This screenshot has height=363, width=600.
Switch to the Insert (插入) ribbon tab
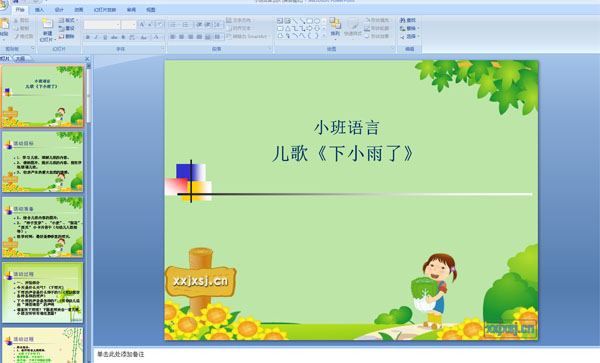pyautogui.click(x=39, y=10)
